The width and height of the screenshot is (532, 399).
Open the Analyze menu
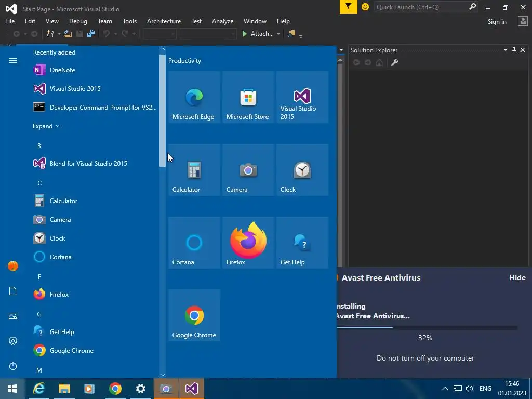(x=222, y=21)
